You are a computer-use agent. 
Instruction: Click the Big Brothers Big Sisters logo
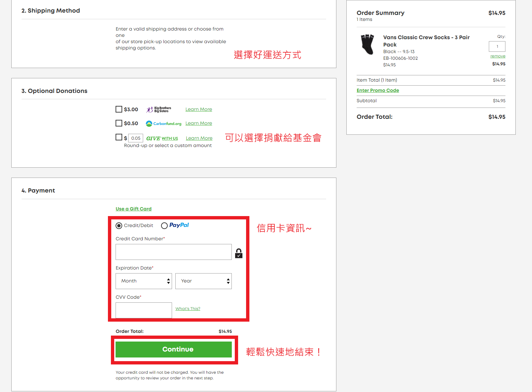(159, 110)
